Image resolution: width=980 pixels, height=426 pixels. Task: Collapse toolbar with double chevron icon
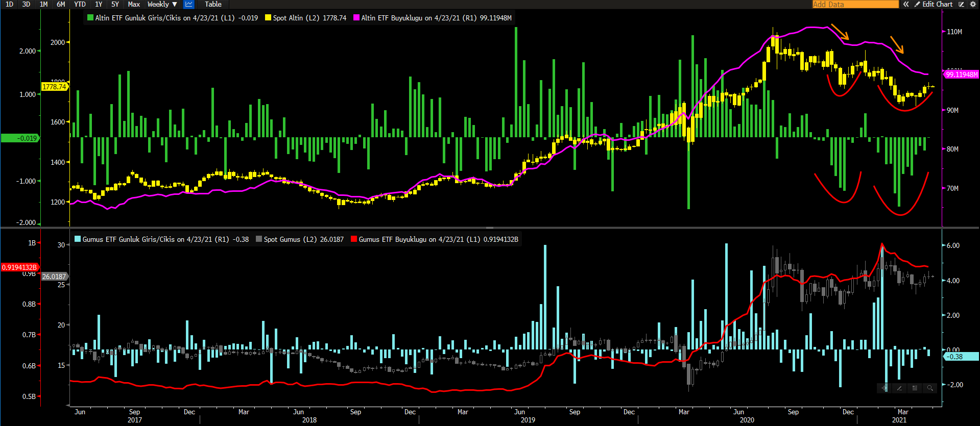point(906,4)
